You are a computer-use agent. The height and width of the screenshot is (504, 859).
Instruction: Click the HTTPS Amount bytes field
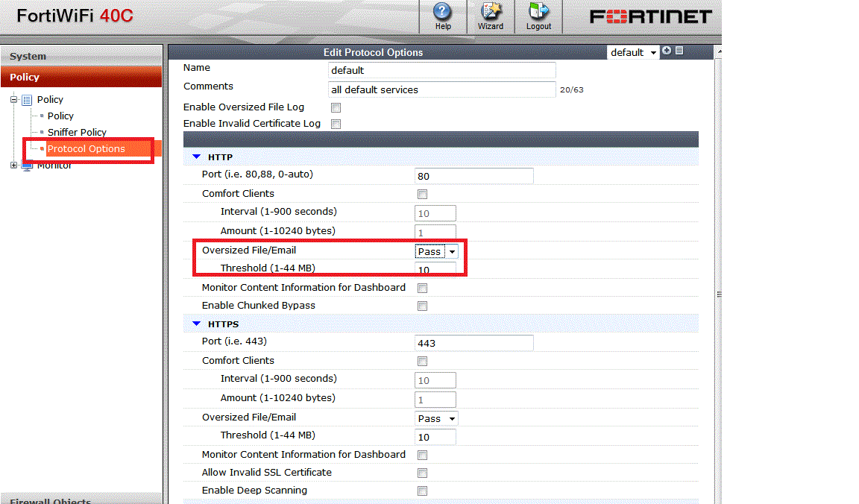[435, 400]
